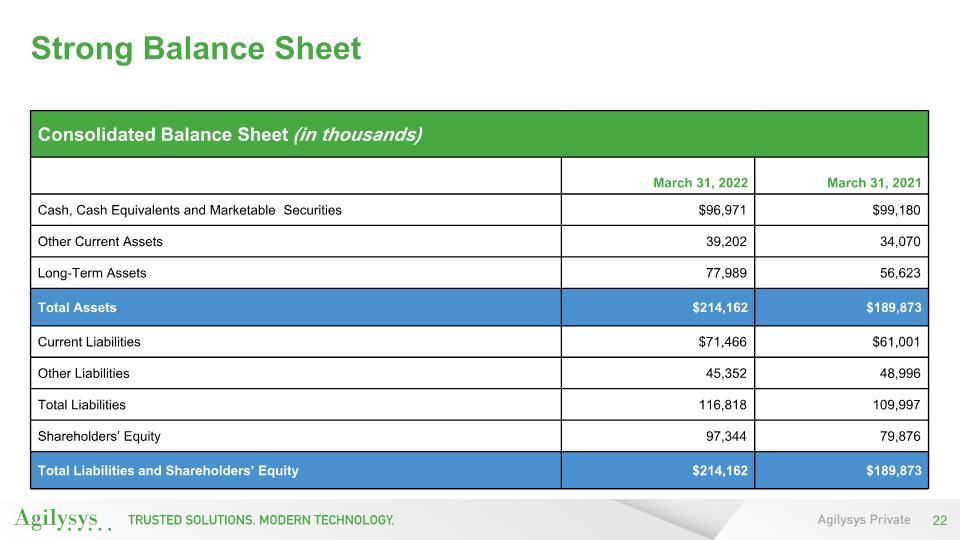Viewport: 960px width, 540px height.
Task: Select the 'Cash, Cash Equivalents and Marketable Securities' label
Action: point(189,210)
